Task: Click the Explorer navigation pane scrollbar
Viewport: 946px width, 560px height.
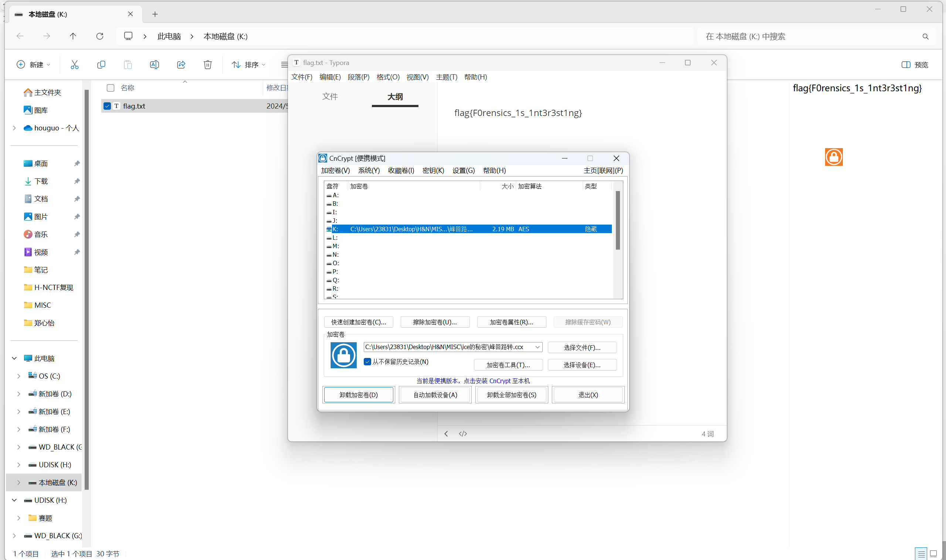Action: tap(87, 290)
